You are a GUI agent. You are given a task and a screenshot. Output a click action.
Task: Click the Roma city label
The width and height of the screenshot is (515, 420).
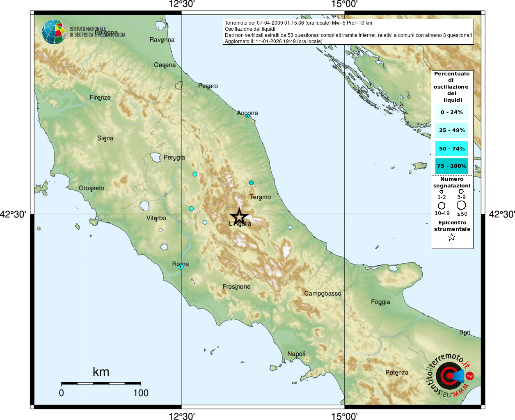(181, 264)
